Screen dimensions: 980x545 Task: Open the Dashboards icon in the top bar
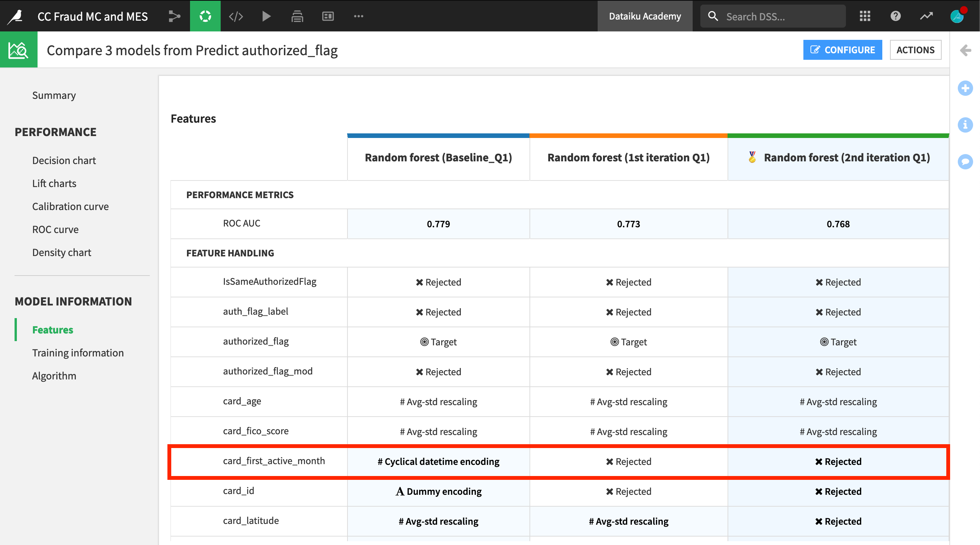[x=328, y=16]
